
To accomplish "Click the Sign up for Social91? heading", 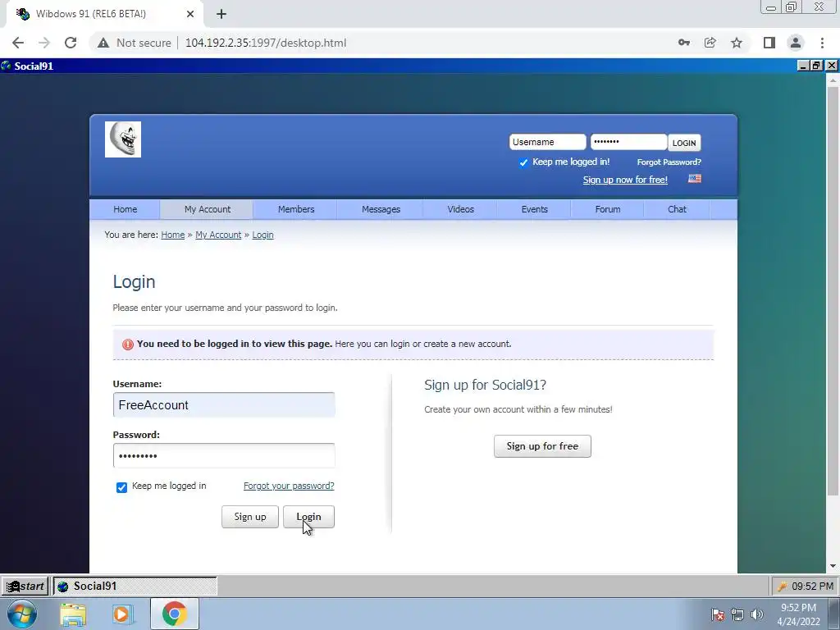I will tap(485, 386).
